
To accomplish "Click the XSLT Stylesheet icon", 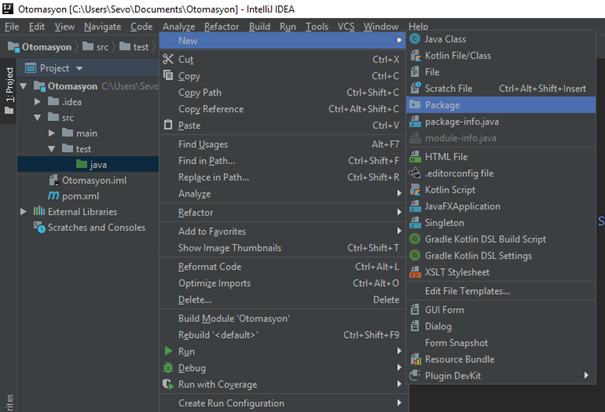I will (415, 272).
